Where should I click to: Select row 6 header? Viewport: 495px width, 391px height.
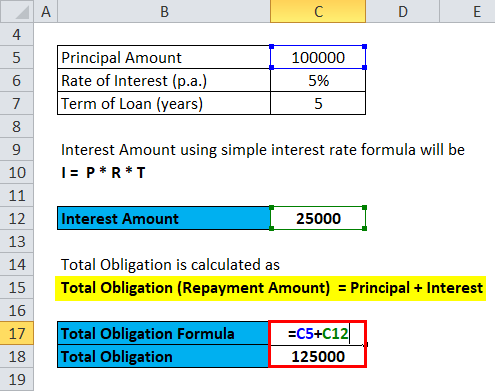click(x=17, y=80)
